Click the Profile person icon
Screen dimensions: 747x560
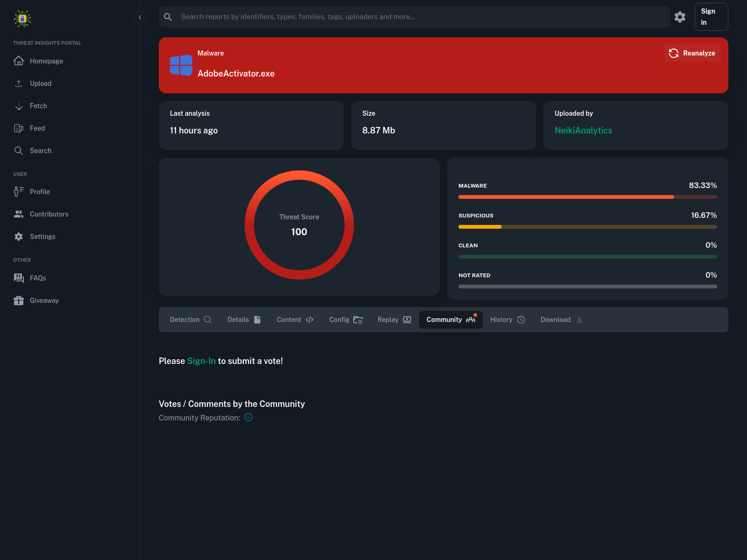coord(19,192)
